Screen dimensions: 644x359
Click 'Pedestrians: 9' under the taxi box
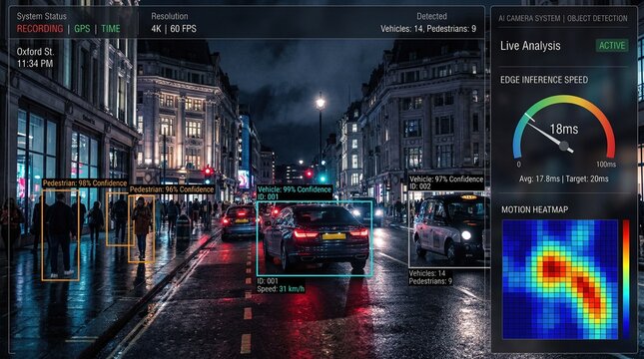[430, 281]
